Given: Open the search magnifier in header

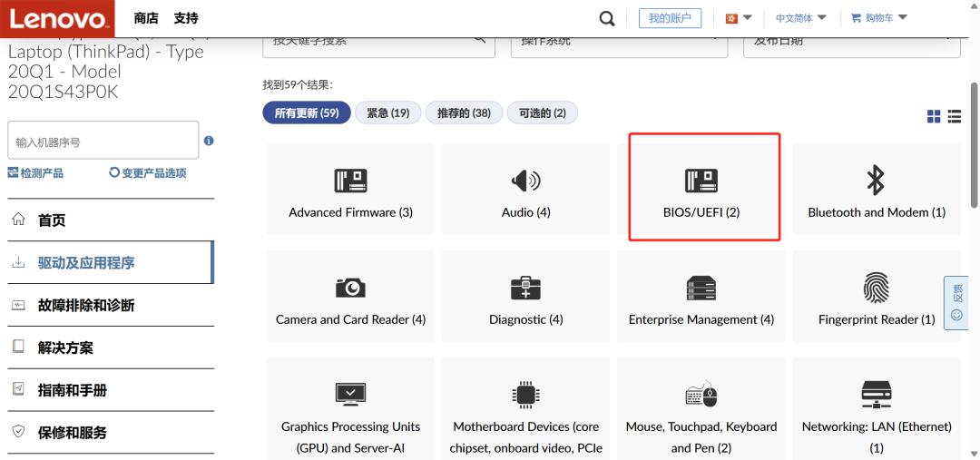Looking at the screenshot, I should point(607,19).
